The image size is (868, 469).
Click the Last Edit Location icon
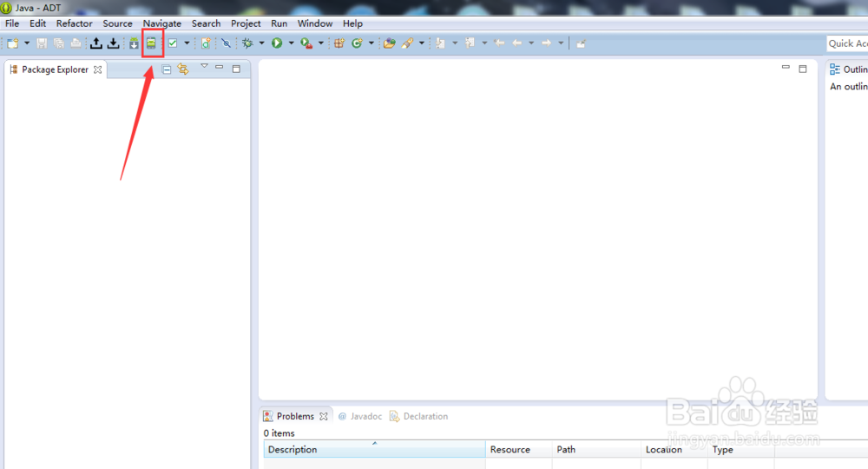pos(499,43)
